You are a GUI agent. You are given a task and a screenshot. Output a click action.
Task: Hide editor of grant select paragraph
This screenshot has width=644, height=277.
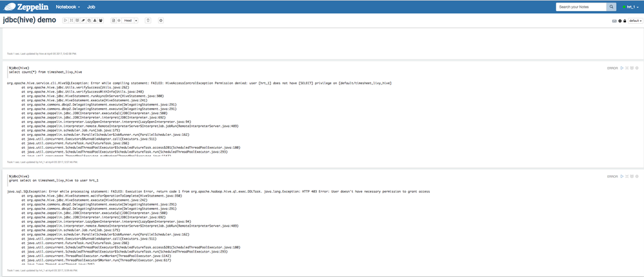627,177
